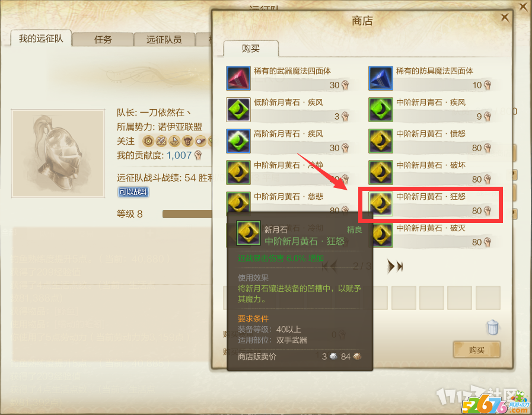Viewport: 532px width, 415px height.
Task: Open the 购买 tab in shop
Action: tap(251, 49)
